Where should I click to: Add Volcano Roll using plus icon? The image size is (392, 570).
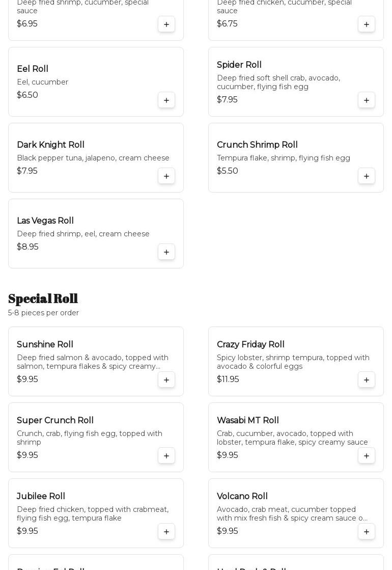tap(367, 532)
